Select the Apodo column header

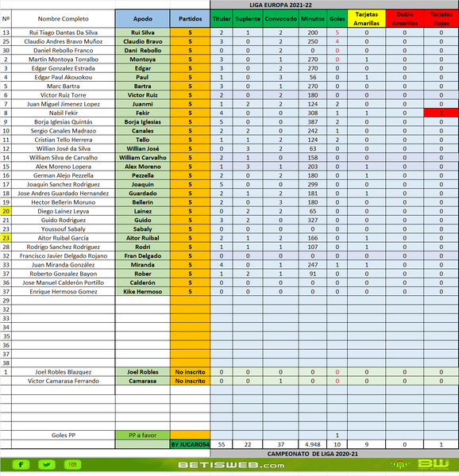(142, 18)
